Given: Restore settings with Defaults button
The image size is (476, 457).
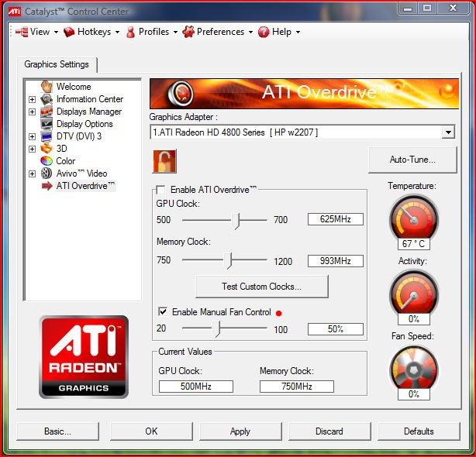Looking at the screenshot, I should [419, 431].
